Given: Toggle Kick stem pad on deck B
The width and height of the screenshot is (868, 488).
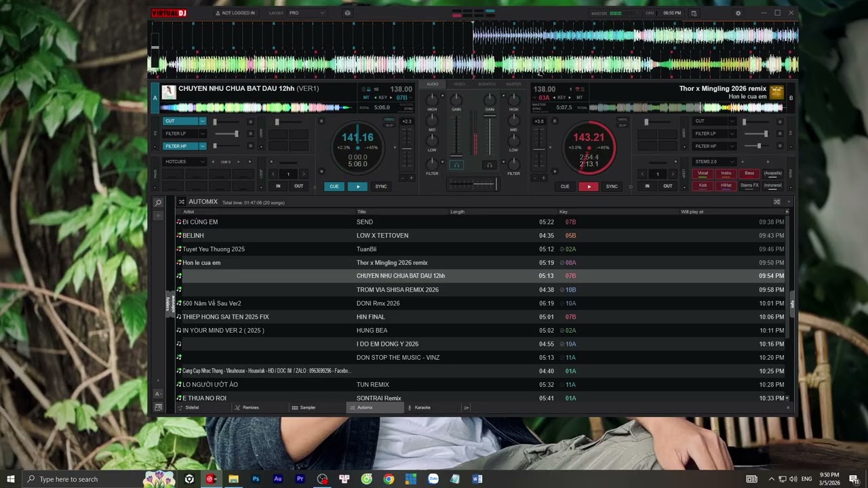Looking at the screenshot, I should [703, 185].
